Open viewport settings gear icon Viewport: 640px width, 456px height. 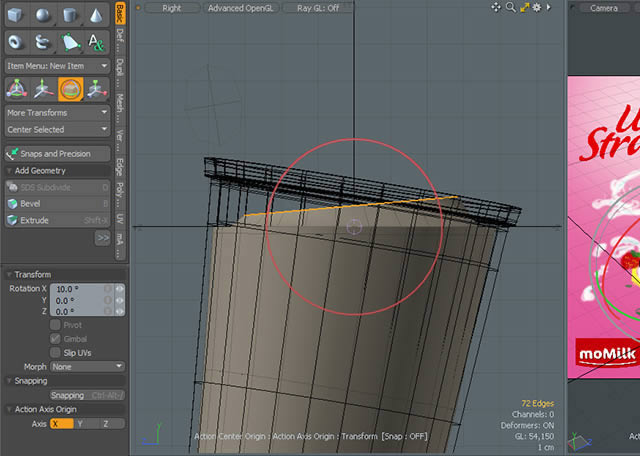coord(537,7)
